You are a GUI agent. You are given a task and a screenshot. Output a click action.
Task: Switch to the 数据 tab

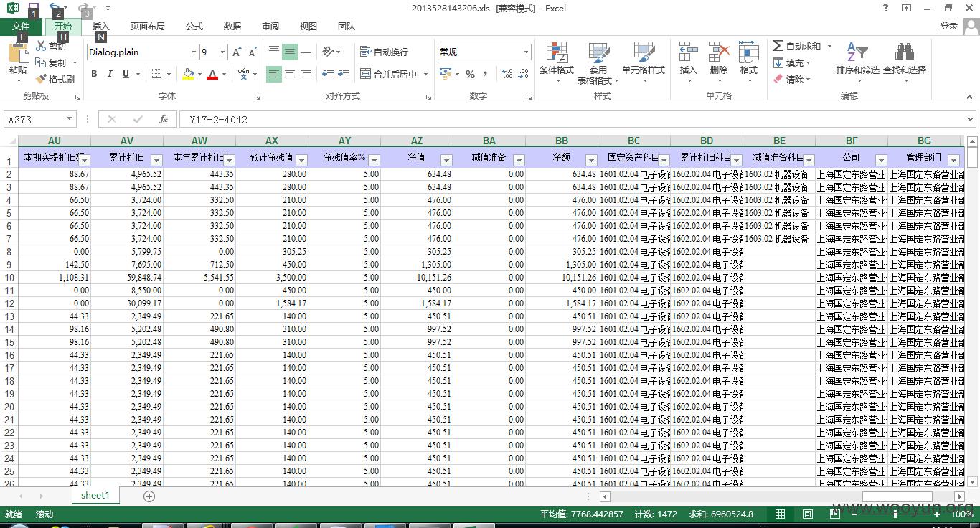[x=232, y=27]
